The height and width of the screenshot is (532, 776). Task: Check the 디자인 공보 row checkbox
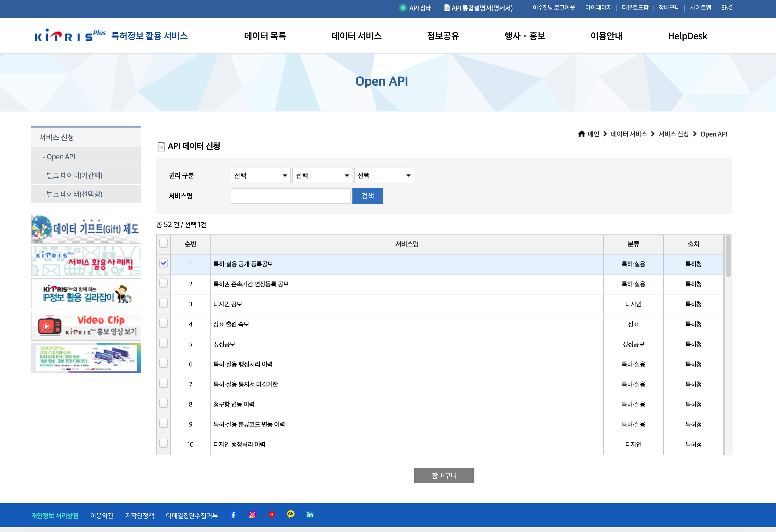pyautogui.click(x=164, y=303)
